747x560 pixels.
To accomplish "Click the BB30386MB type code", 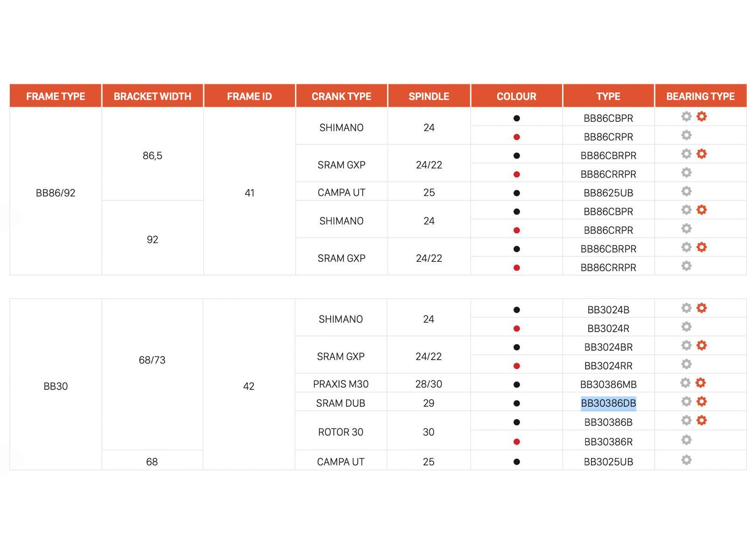I will click(x=608, y=385).
